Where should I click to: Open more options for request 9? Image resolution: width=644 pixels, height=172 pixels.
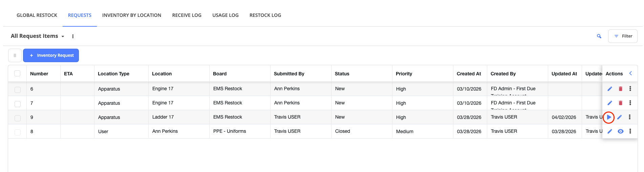click(x=630, y=117)
